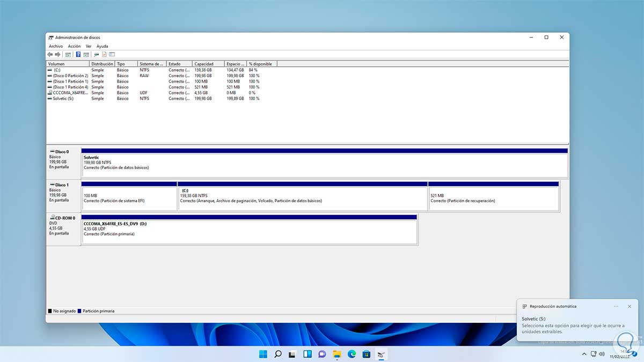
Task: Dismiss the Reproducción automática notification
Action: click(x=630, y=306)
